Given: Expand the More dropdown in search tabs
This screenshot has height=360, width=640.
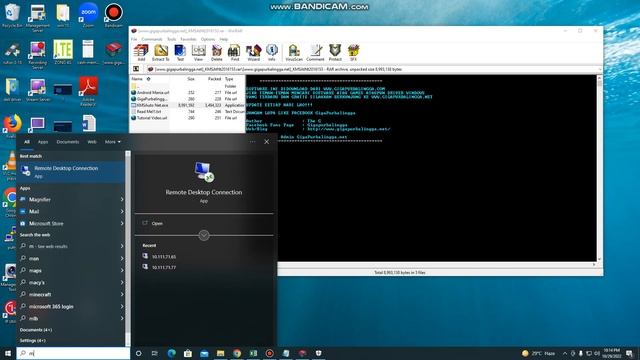Looking at the screenshot, I should pyautogui.click(x=113, y=142).
